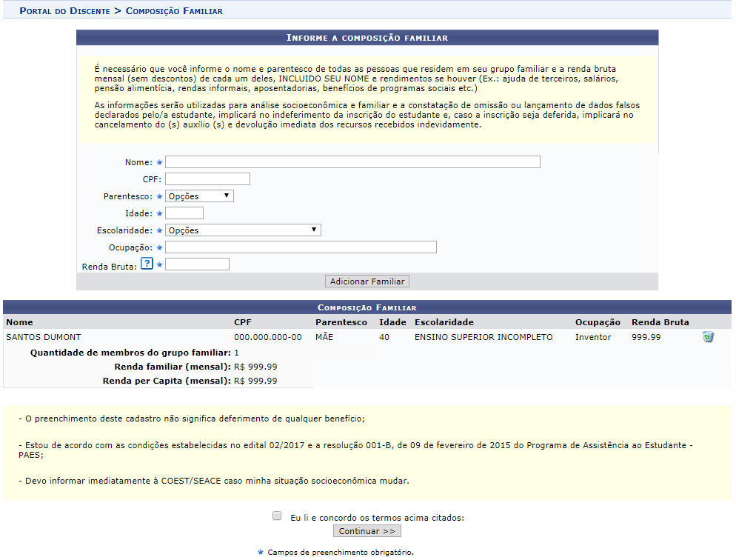Click the required-field star beside Idade
The width and height of the screenshot is (736, 560).
(158, 213)
